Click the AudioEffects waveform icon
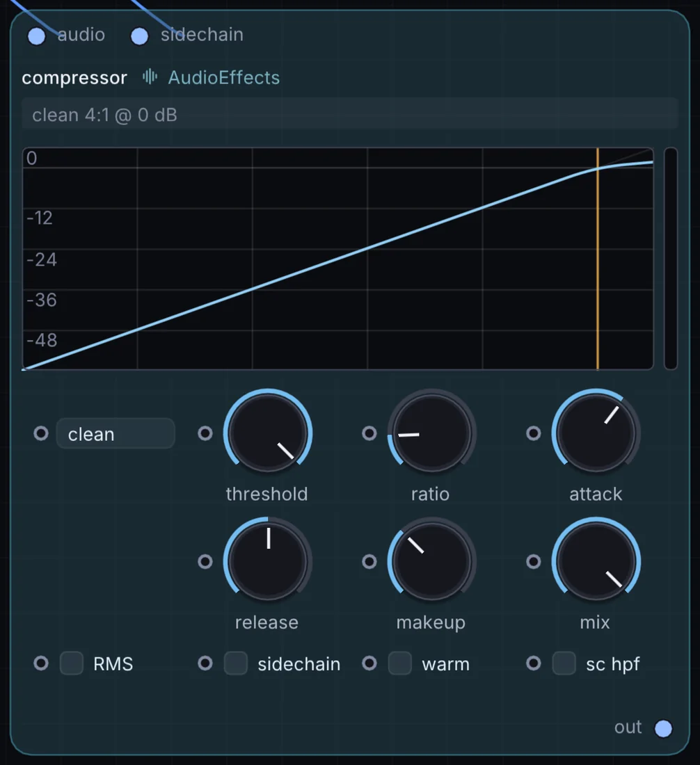The width and height of the screenshot is (700, 765). pos(150,77)
